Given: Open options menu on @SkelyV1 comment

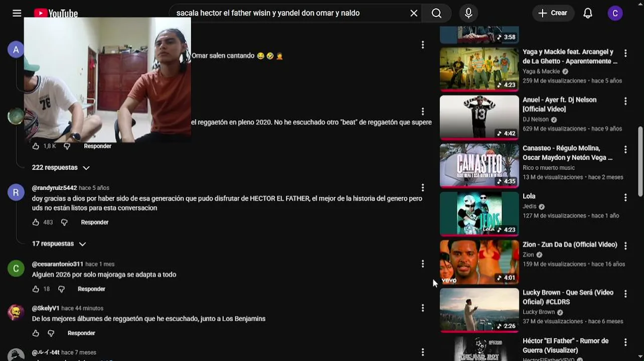Looking at the screenshot, I should click(x=423, y=308).
